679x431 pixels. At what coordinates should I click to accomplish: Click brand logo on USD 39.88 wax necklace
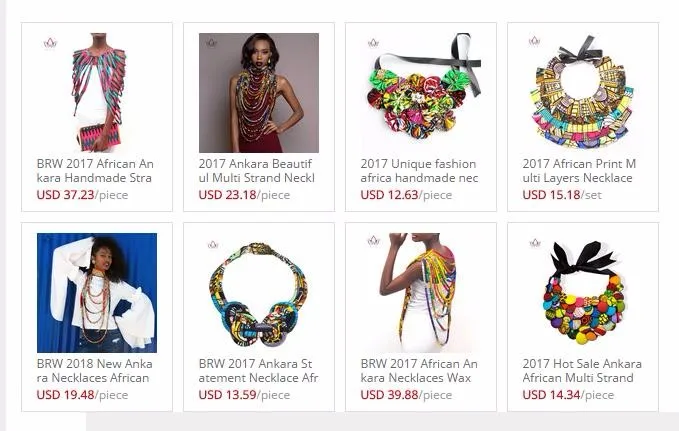[x=373, y=240]
